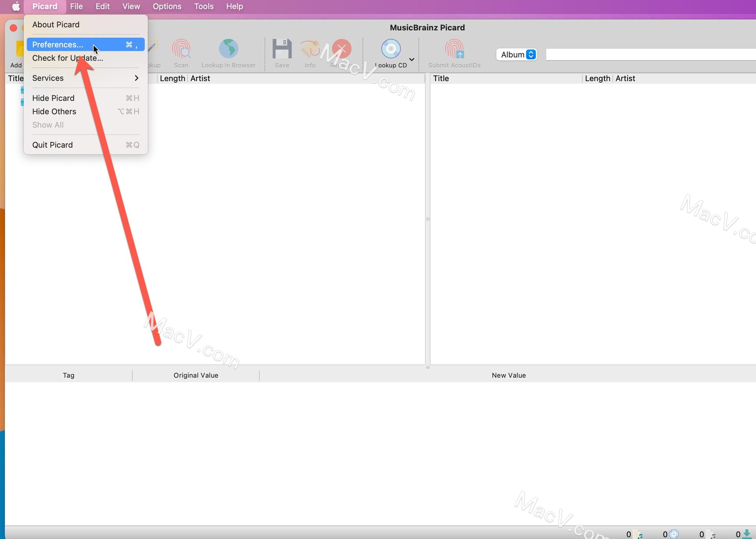
Task: Open the Album search type dropdown
Action: point(517,55)
